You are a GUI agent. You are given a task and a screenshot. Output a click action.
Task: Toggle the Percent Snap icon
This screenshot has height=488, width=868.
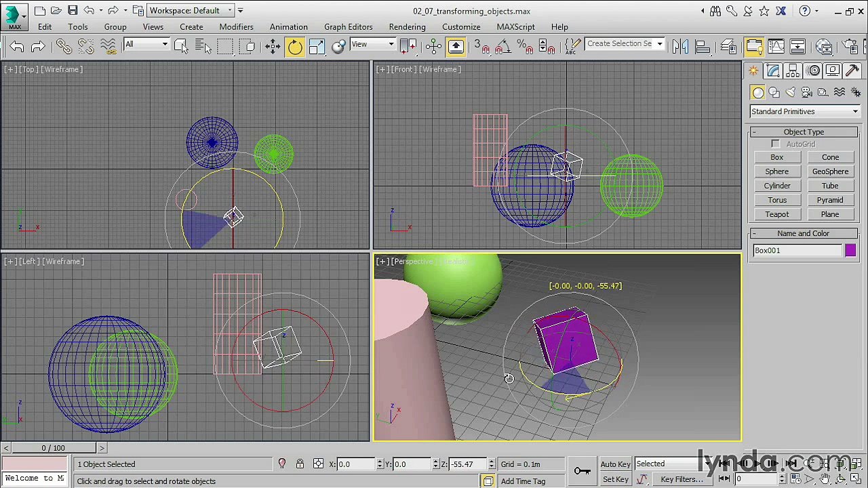[x=524, y=46]
